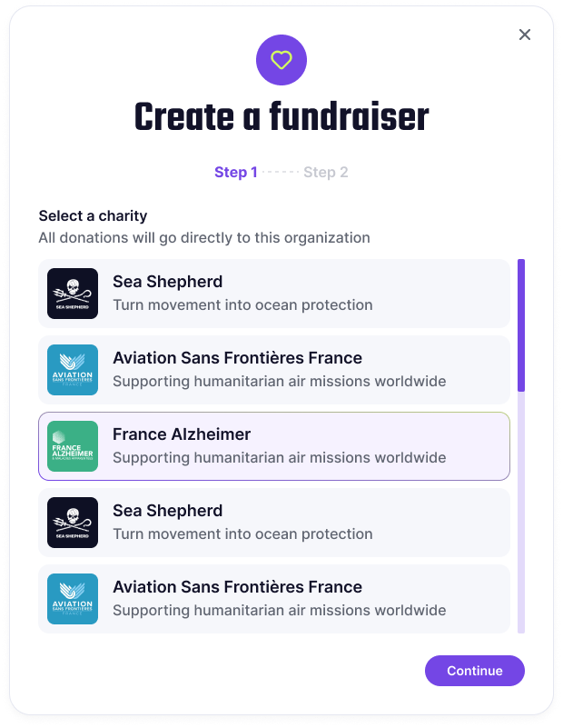The width and height of the screenshot is (563, 728).
Task: Click the green France Alzheimer logo
Action: tap(73, 446)
